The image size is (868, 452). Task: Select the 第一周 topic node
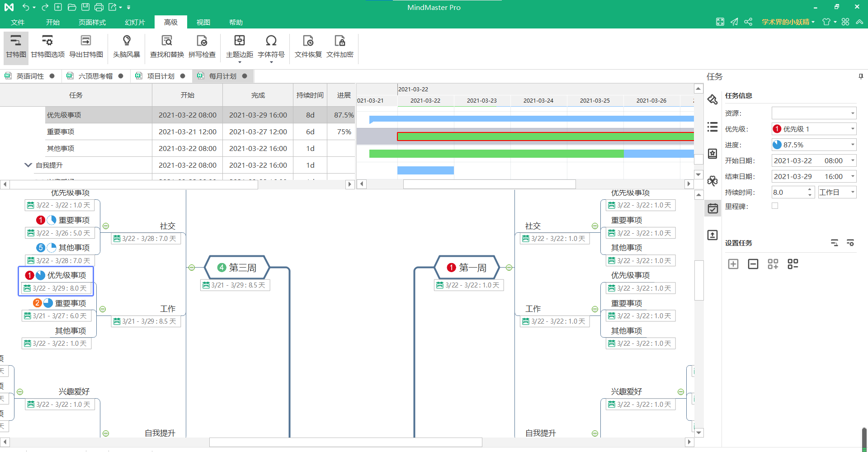[467, 268]
